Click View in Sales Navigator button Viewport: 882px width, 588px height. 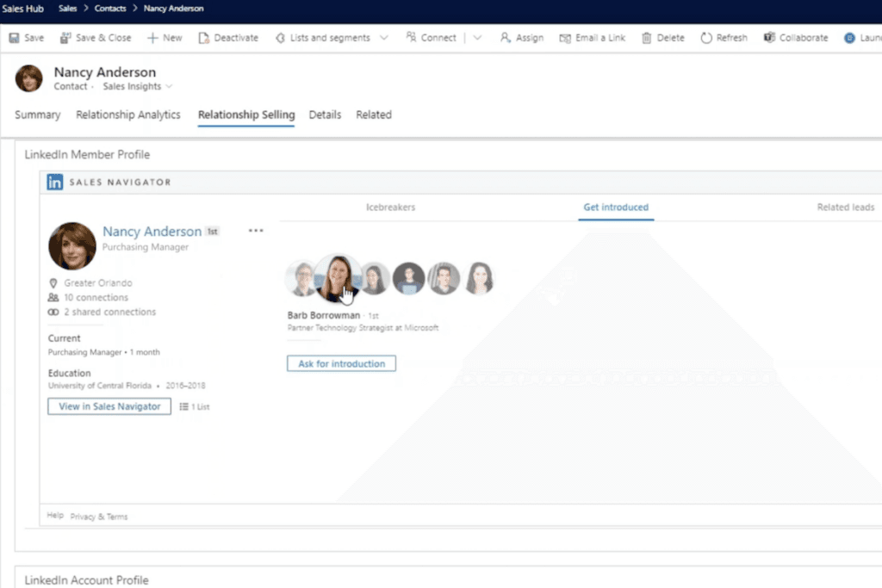(x=109, y=406)
